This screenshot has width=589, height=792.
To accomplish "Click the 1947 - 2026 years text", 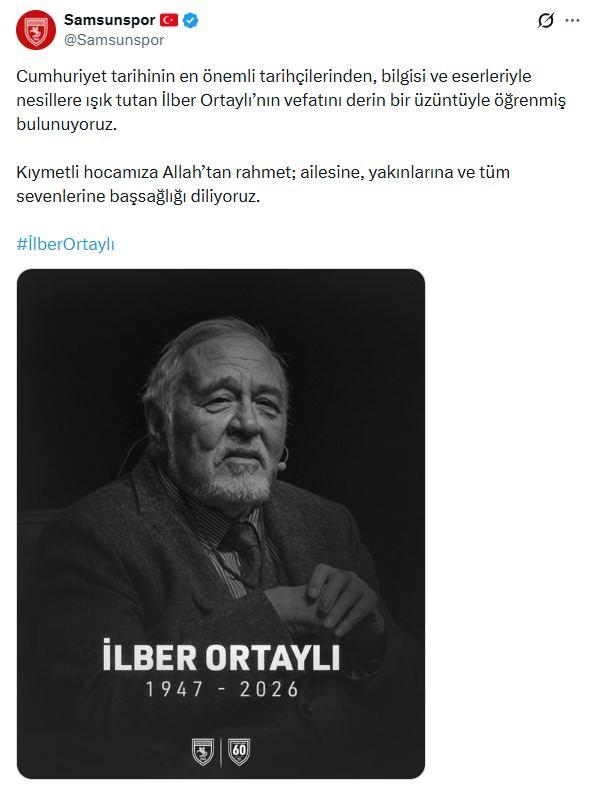I will (x=222, y=690).
